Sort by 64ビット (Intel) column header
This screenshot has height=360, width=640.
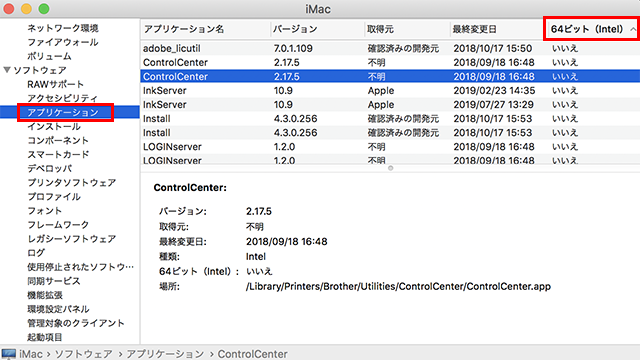click(x=591, y=29)
